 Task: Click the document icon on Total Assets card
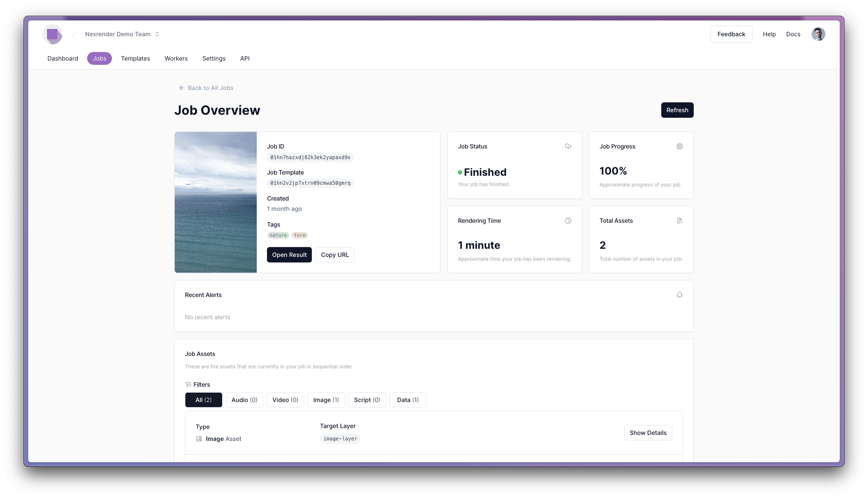tap(680, 221)
